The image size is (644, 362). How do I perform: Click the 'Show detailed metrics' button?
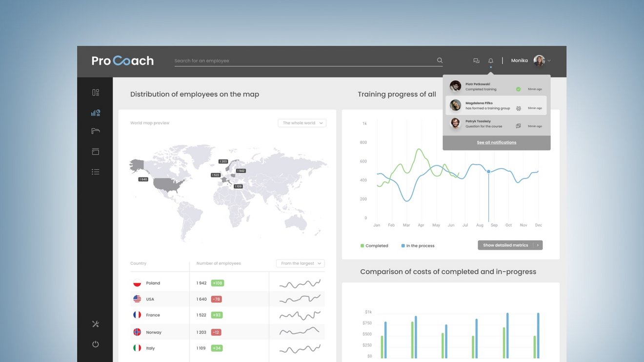tap(510, 245)
